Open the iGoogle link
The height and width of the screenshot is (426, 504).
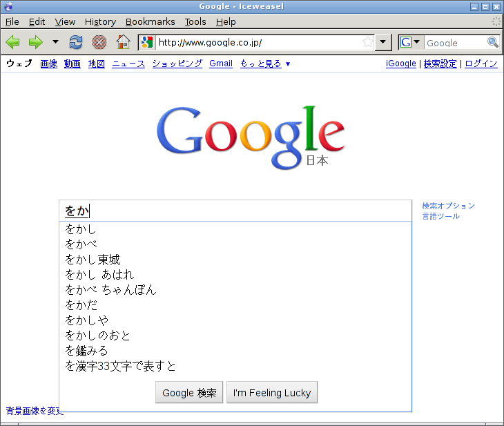(401, 64)
